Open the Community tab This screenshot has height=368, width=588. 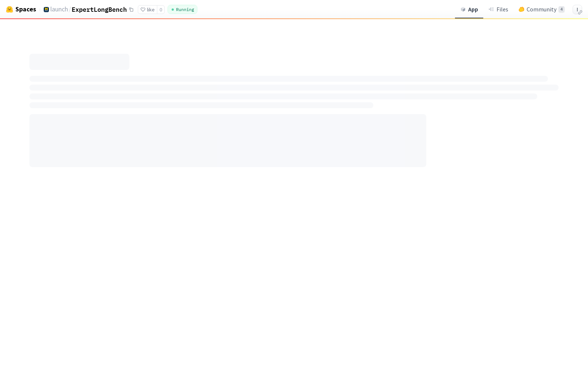coord(541,10)
